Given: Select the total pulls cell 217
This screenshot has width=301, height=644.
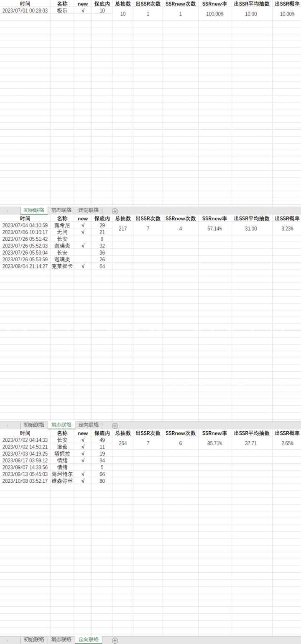Looking at the screenshot, I should click(123, 229).
